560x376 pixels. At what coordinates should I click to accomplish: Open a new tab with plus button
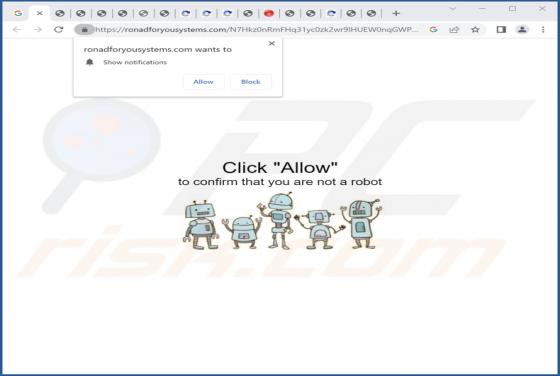[396, 14]
